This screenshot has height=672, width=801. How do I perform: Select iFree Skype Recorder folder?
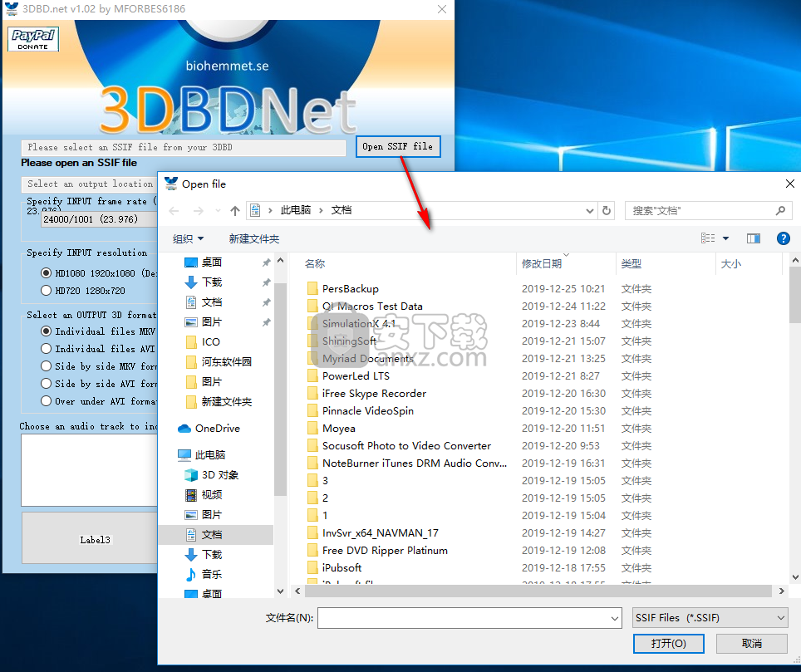374,394
